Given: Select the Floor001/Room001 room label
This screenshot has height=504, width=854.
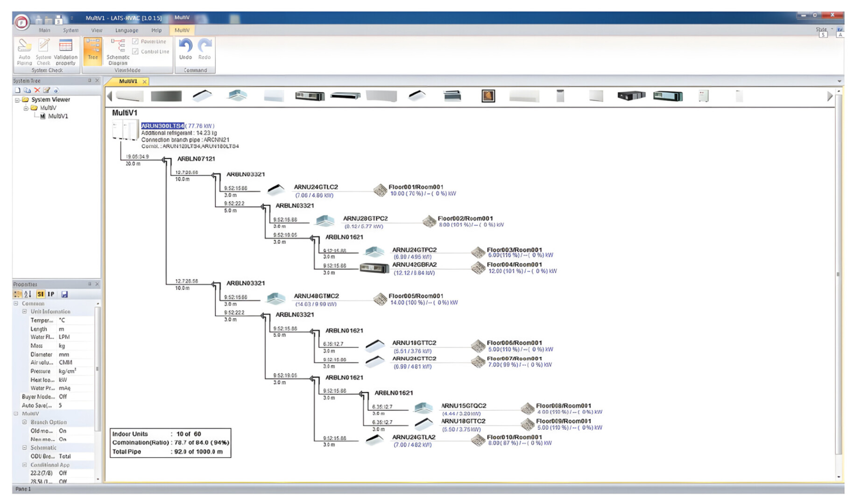Looking at the screenshot, I should 416,187.
